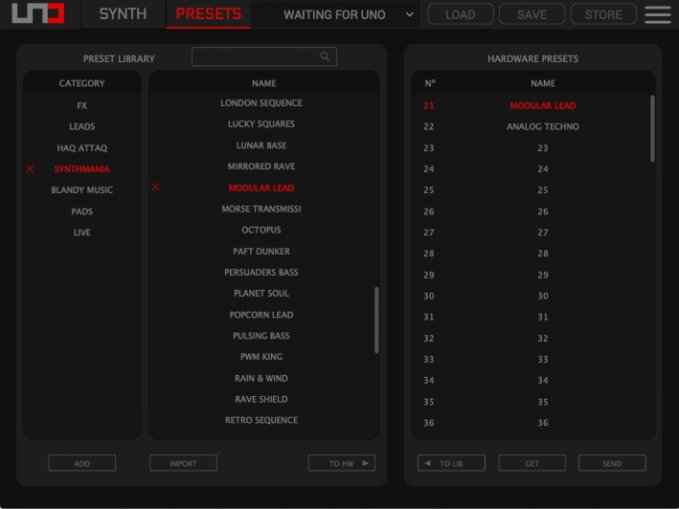Click the TO HW button
This screenshot has height=509, width=679.
pyautogui.click(x=341, y=463)
